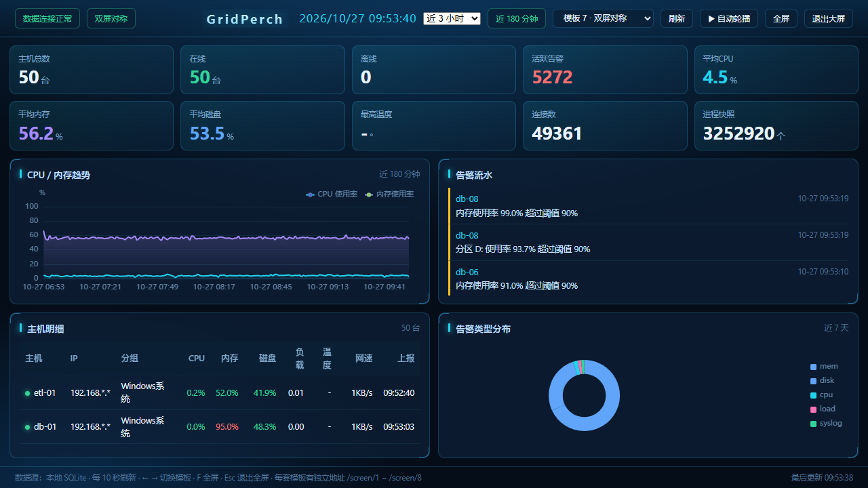The image size is (868, 488).
Task: Click the etl-01 host row name
Action: (45, 392)
